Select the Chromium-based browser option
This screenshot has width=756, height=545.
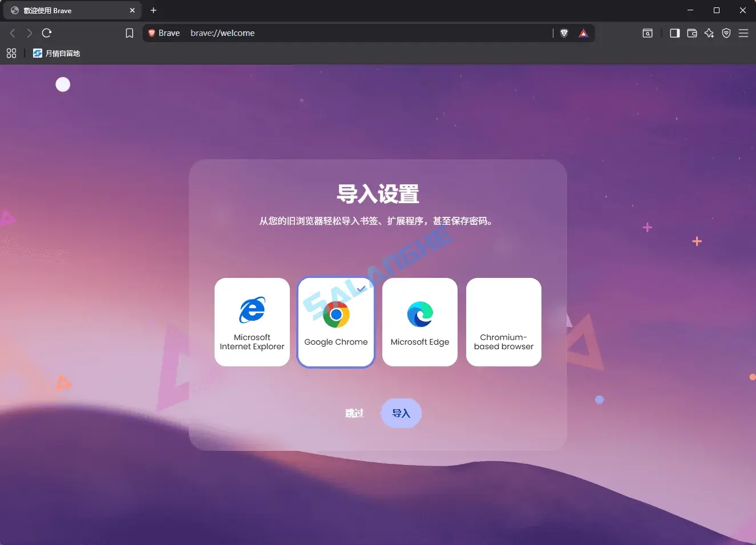pos(504,322)
